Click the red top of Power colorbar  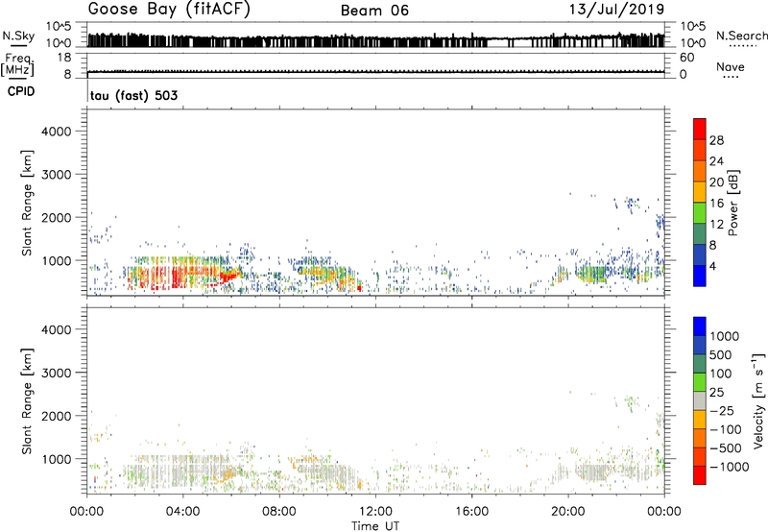coord(700,127)
